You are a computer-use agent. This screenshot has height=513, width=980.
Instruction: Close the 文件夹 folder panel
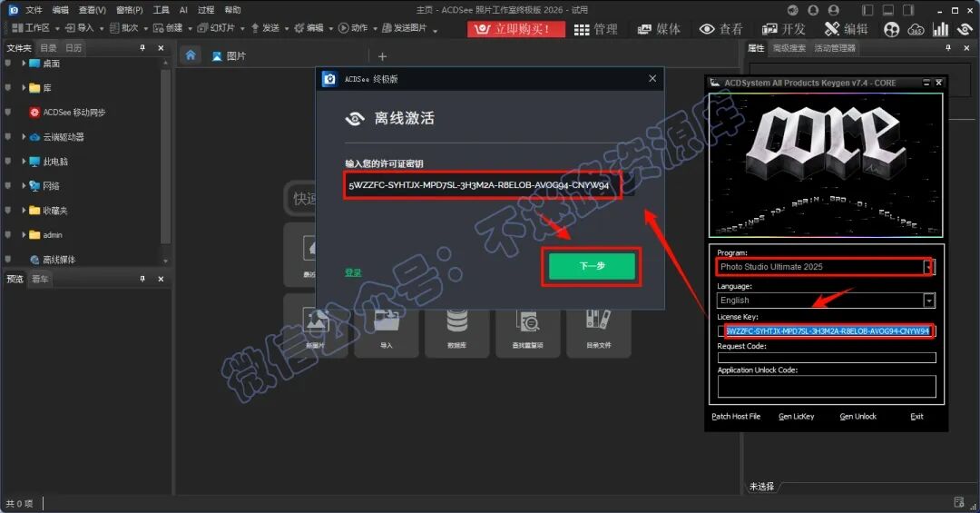click(x=161, y=48)
